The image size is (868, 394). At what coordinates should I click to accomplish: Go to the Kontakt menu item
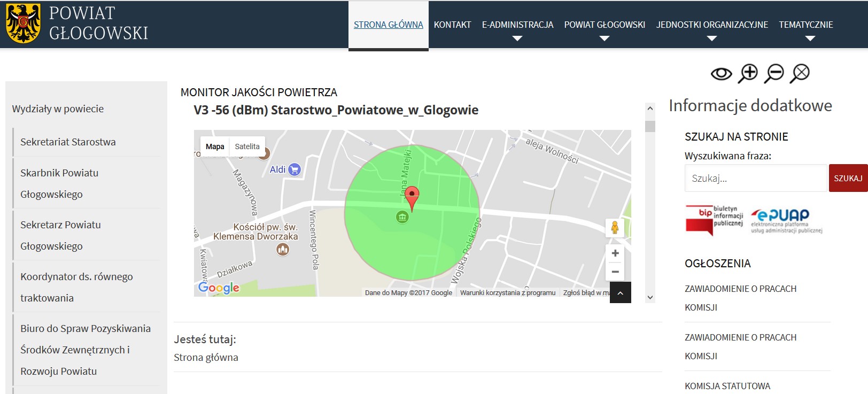point(452,25)
